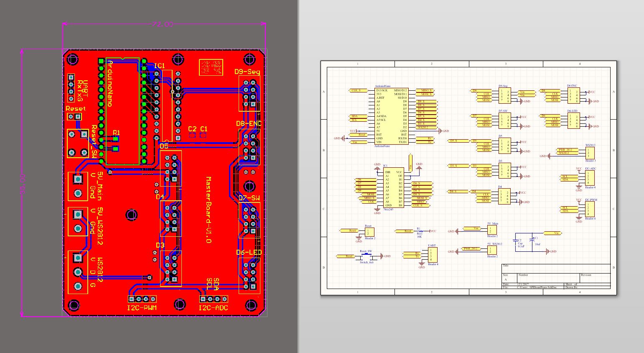Viewport: 644px width, 353px height.
Task: Click the MasterBoard-V1.0 silkscreen text
Action: tap(209, 210)
